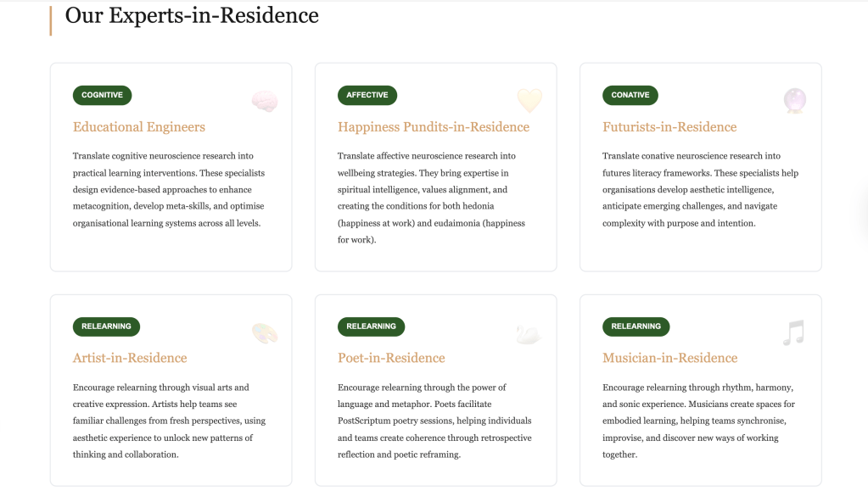Select the CONATIVE tag badge

point(630,96)
